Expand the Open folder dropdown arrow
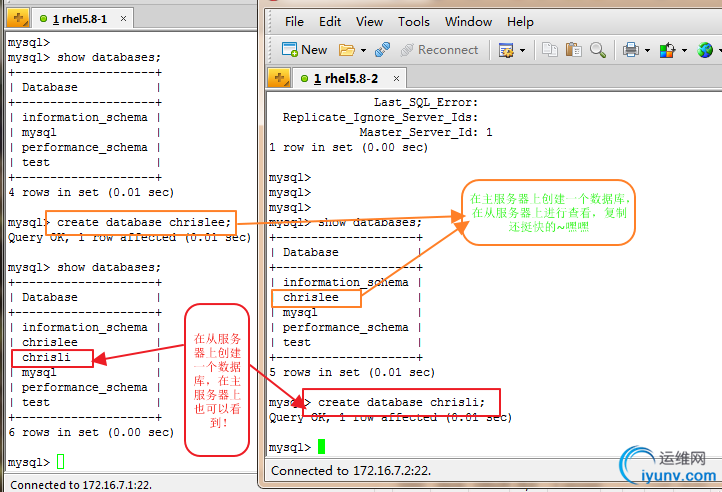The image size is (722, 492). (363, 50)
